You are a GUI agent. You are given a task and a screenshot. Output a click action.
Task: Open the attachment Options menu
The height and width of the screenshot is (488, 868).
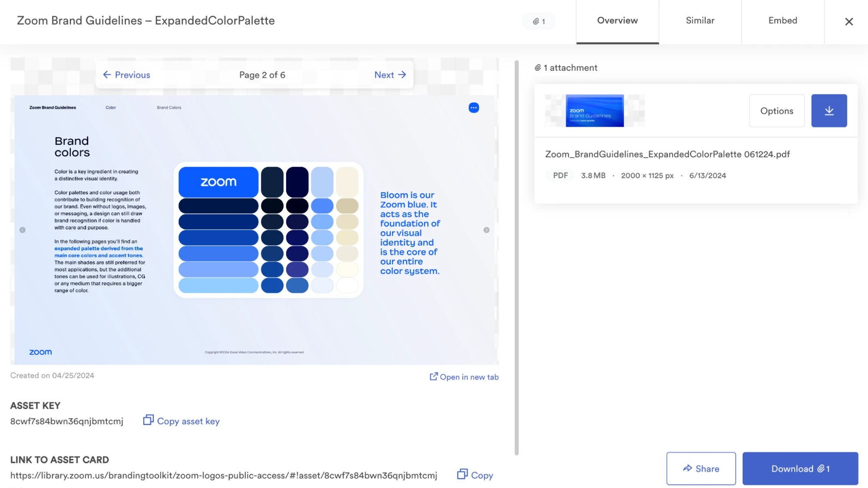776,111
